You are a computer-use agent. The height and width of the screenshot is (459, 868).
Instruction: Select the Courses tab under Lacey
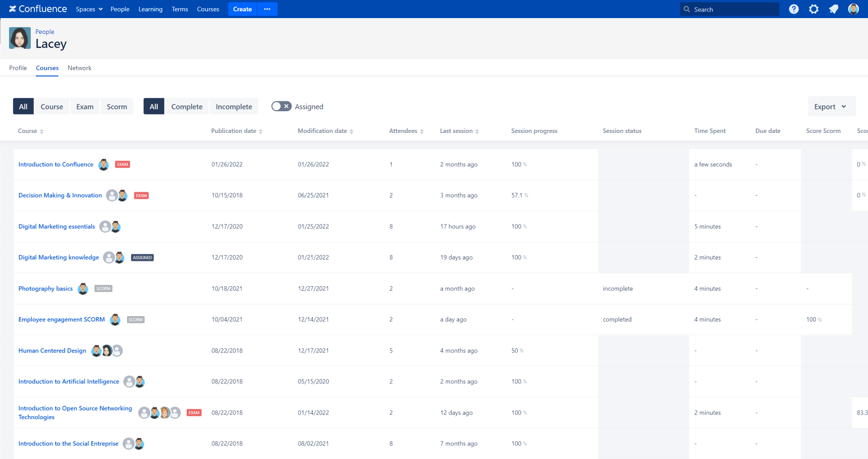tap(47, 68)
